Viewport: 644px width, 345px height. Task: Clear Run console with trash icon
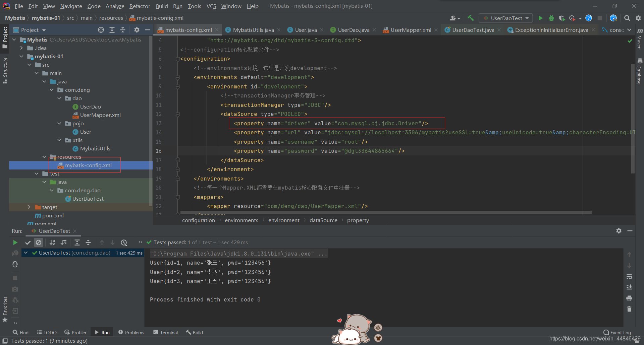point(629,309)
